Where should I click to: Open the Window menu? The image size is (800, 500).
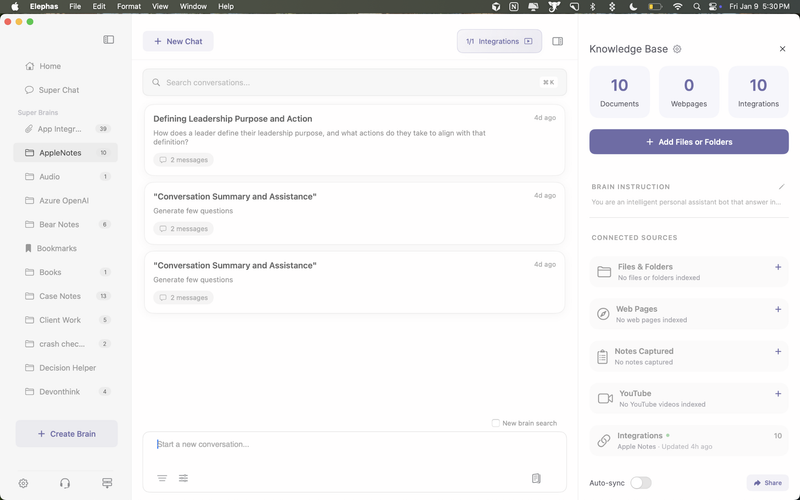click(x=193, y=7)
